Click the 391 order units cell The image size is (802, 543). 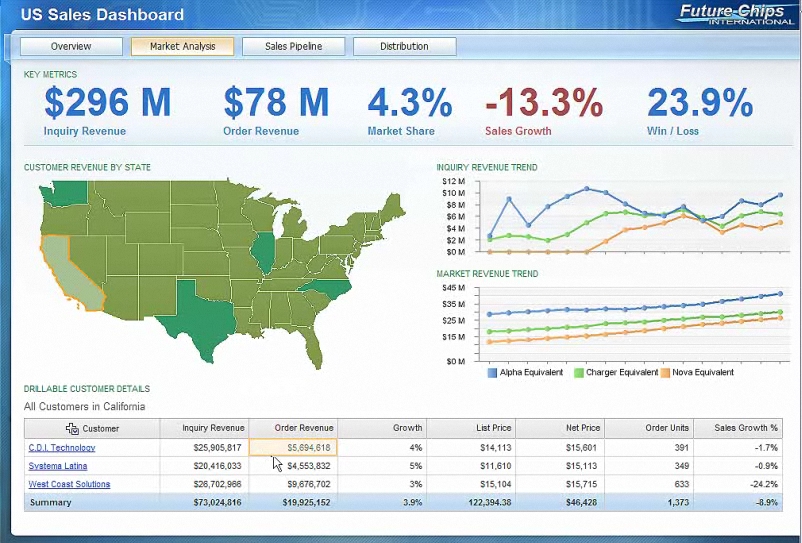[649, 447]
